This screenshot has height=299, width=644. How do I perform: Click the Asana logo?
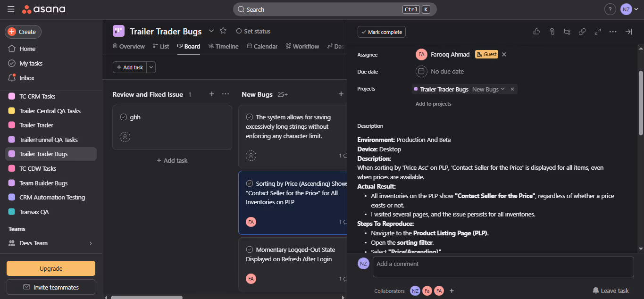44,9
